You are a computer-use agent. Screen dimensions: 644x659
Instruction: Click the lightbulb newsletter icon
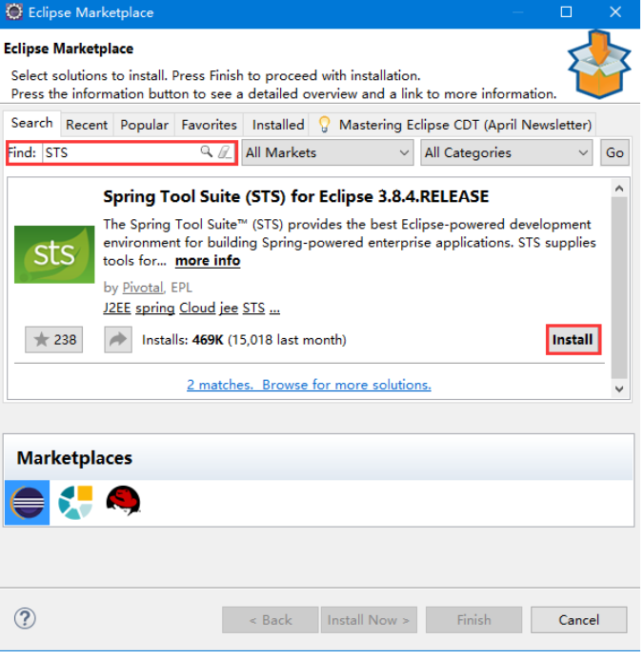(x=326, y=126)
